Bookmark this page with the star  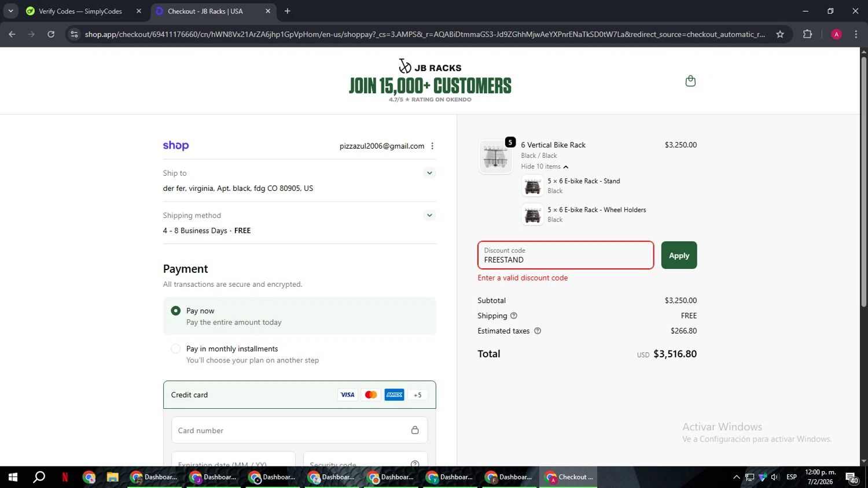tap(780, 34)
